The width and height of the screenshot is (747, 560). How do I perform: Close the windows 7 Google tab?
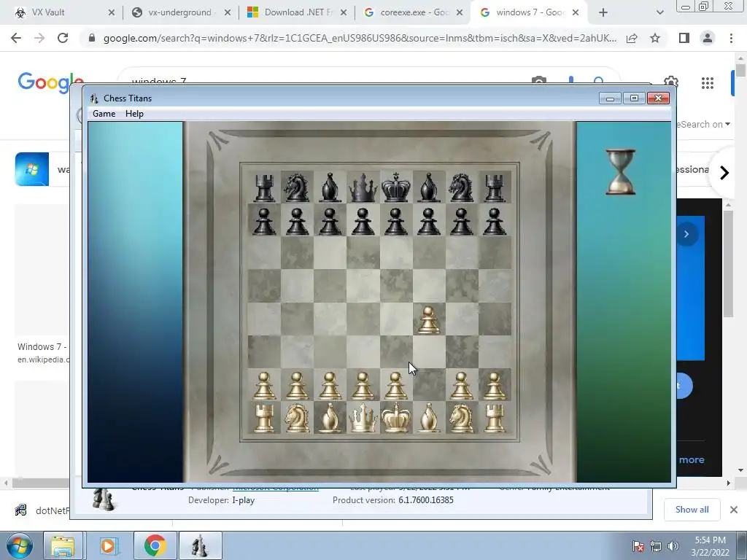pos(576,12)
